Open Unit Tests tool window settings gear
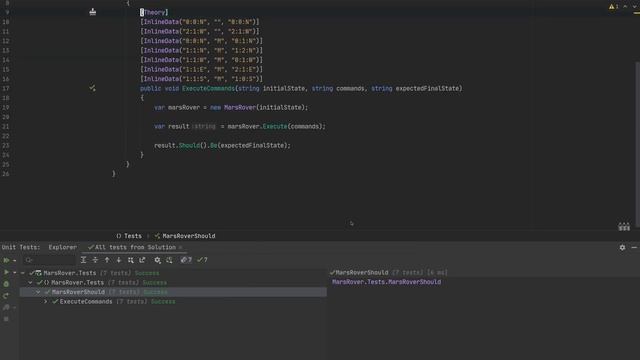 (x=622, y=247)
